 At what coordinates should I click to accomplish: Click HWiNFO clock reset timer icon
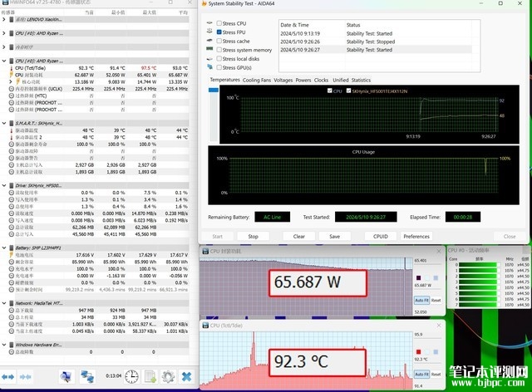(131, 376)
